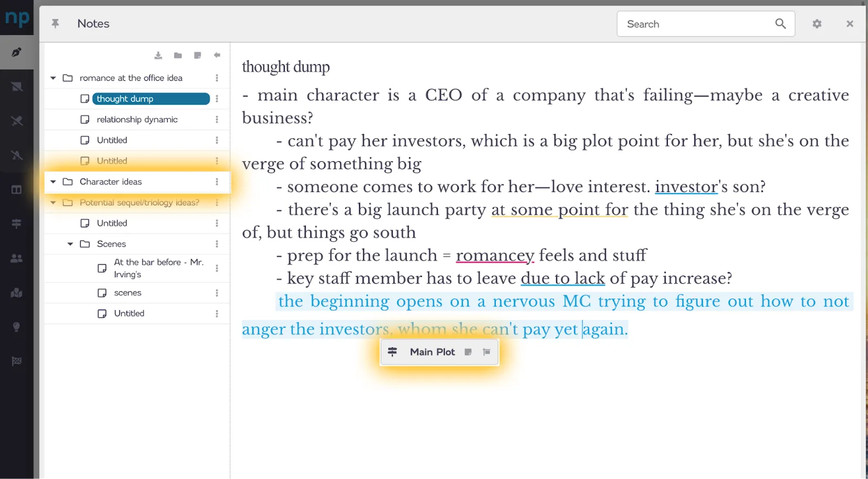Open options menu for Potential sequel/triology ideas folder

(217, 202)
